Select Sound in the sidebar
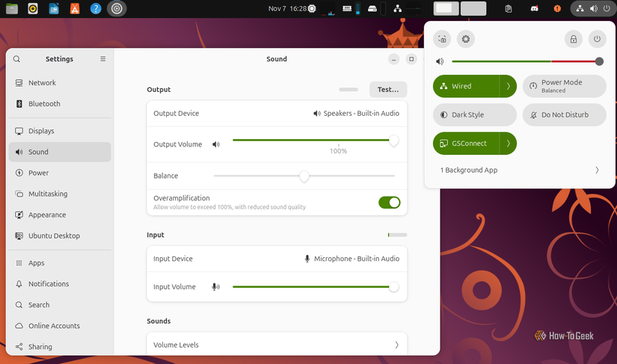617x364 pixels. coord(60,152)
